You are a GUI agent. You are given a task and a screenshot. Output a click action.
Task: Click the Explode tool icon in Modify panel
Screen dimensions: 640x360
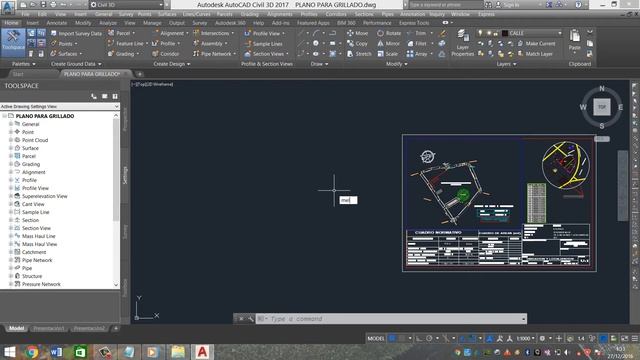tap(442, 43)
